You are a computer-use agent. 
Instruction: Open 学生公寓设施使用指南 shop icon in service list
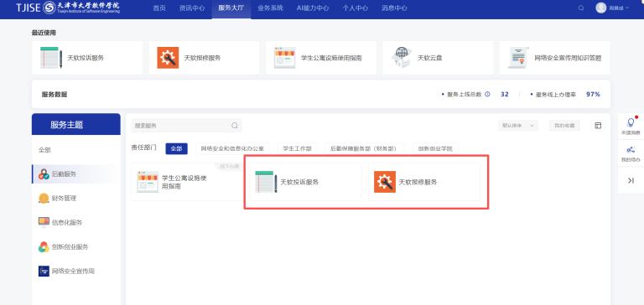pos(148,182)
